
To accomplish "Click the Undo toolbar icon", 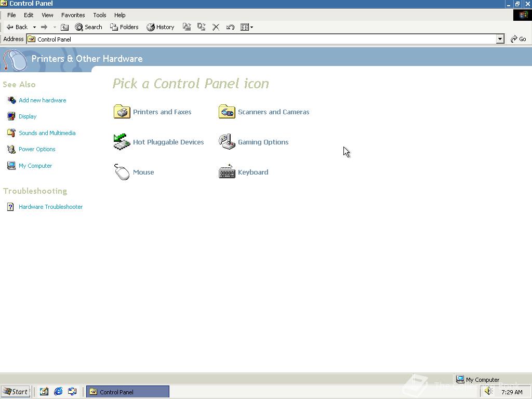I will coord(230,27).
